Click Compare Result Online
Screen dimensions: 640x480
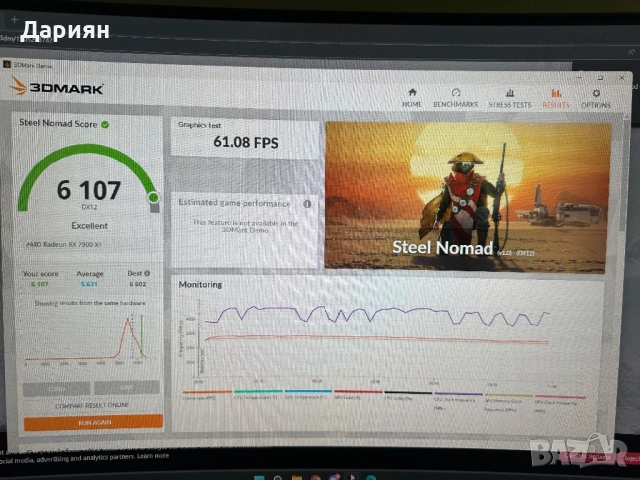92,404
